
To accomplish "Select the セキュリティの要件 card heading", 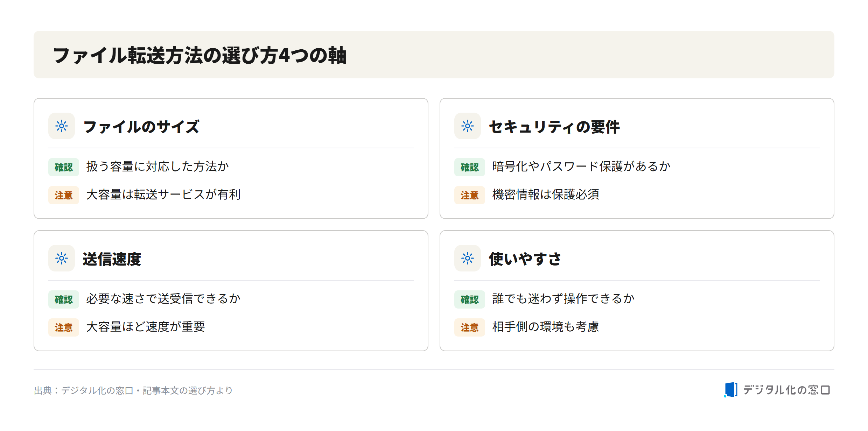I will (554, 127).
